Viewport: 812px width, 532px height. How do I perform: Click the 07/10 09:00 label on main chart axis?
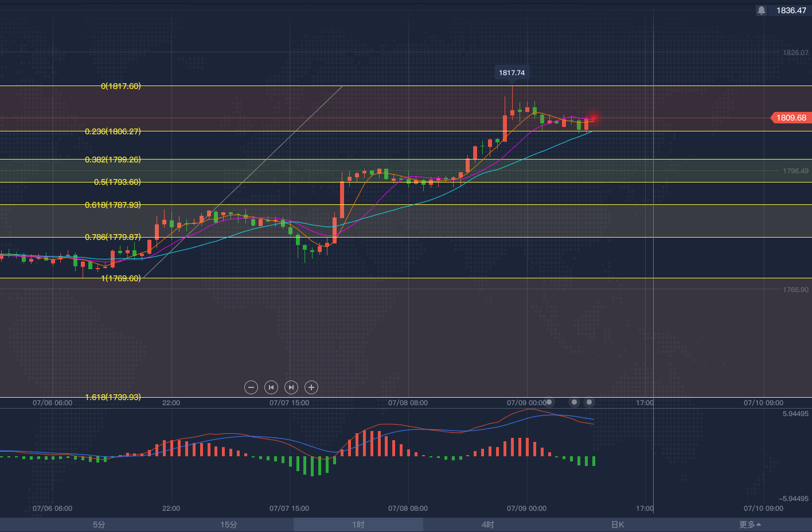(764, 403)
